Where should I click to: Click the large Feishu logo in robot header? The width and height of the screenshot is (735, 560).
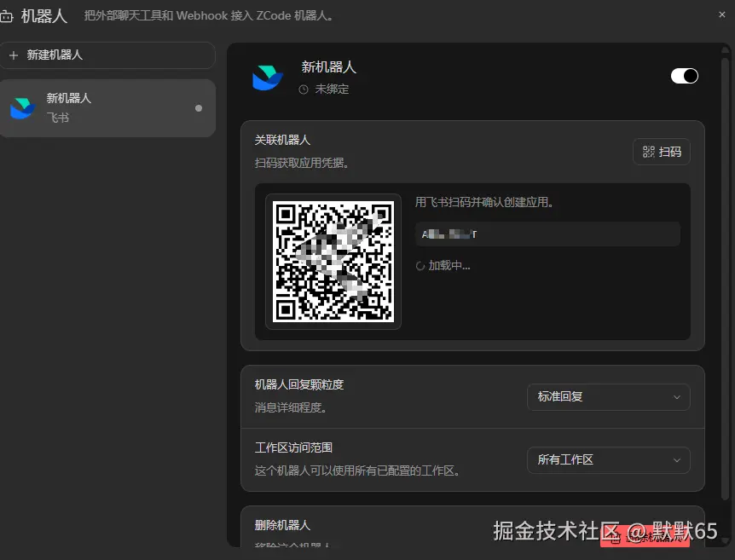click(268, 78)
